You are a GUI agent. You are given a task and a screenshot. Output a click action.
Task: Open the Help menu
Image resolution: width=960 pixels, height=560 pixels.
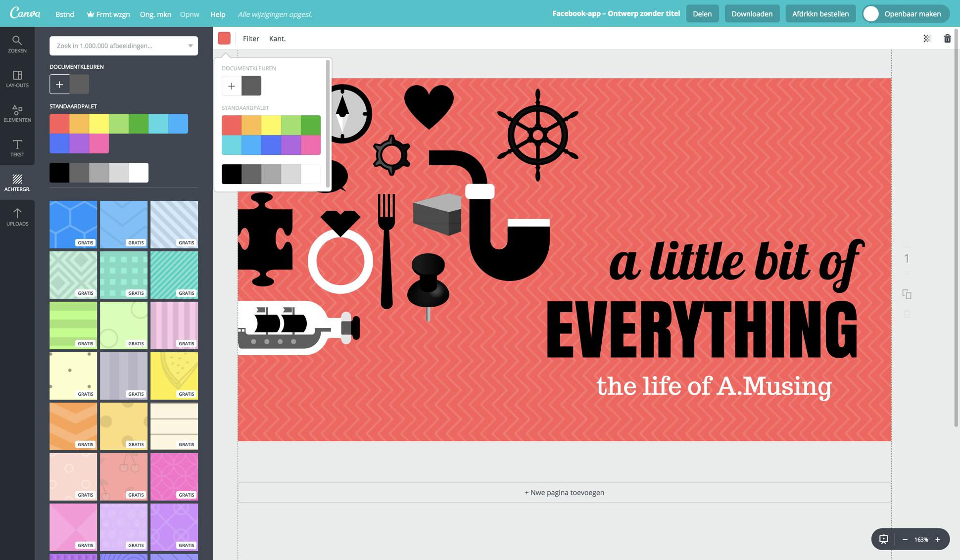[x=218, y=14]
